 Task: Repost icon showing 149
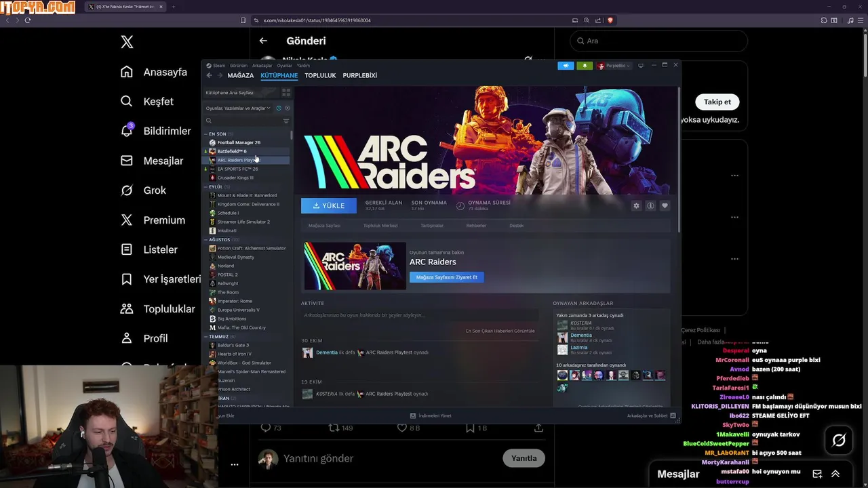334,428
